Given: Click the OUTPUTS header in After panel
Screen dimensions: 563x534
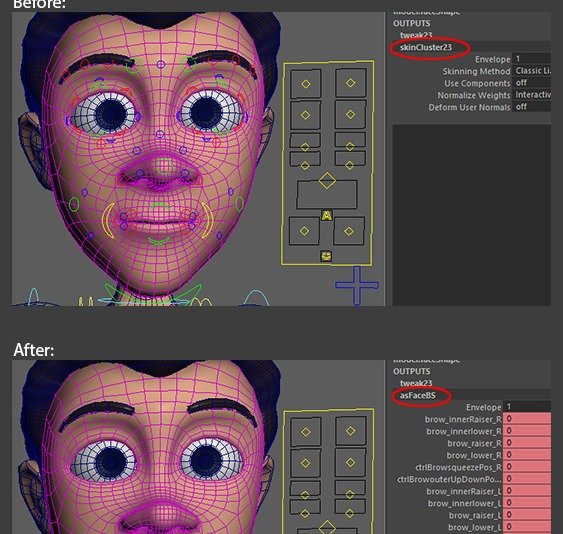Looking at the screenshot, I should [411, 371].
